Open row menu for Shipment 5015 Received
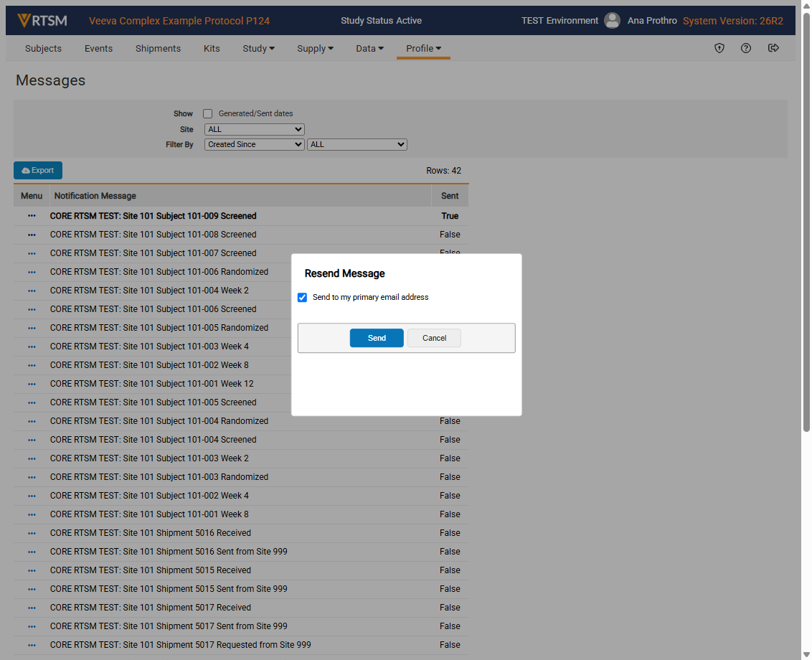Screen dimensions: 812x660 coord(32,570)
